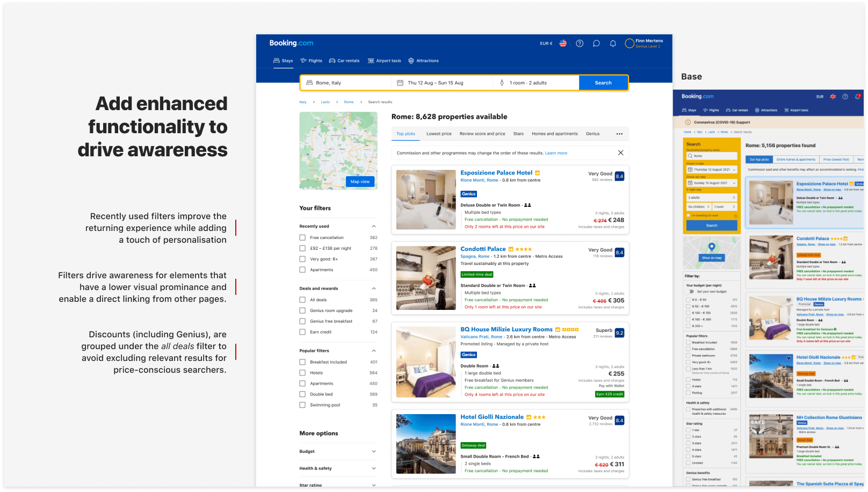Open Map view on the map thumbnail
Image resolution: width=868 pixels, height=492 pixels.
[360, 182]
